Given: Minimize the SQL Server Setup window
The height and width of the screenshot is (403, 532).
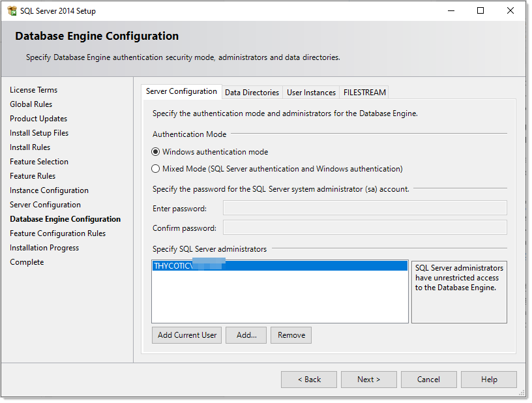Looking at the screenshot, I should point(451,11).
